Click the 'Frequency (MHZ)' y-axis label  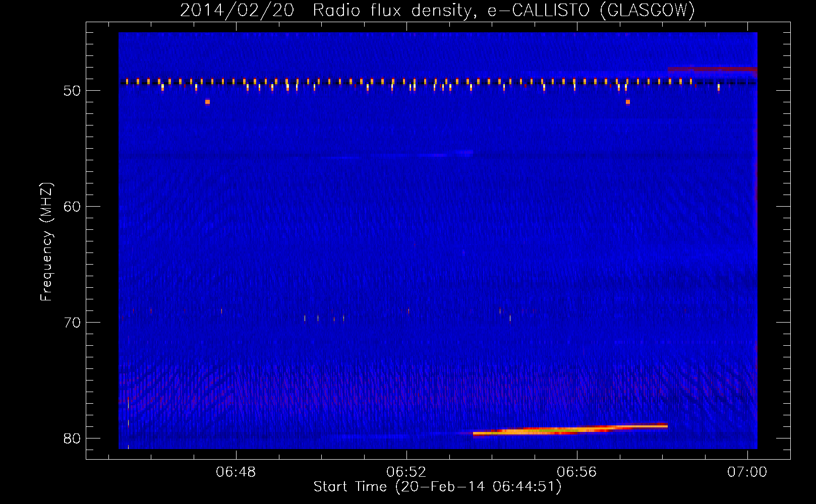point(46,242)
